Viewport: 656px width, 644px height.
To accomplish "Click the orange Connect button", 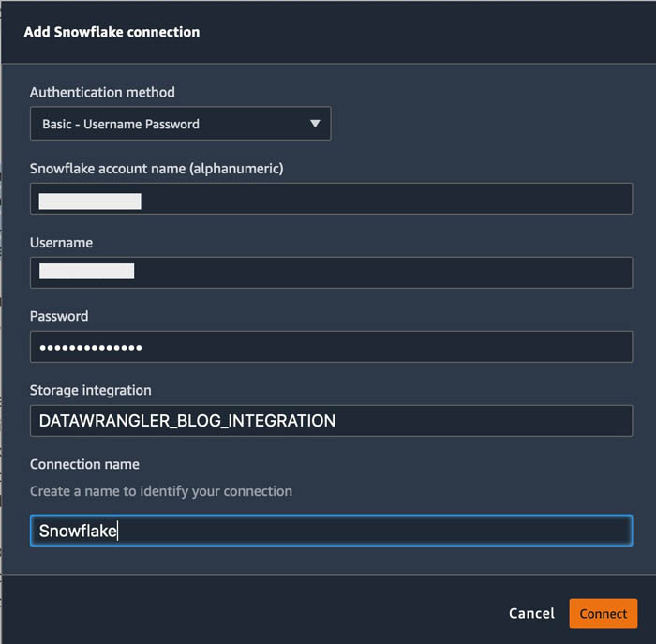I will (604, 613).
